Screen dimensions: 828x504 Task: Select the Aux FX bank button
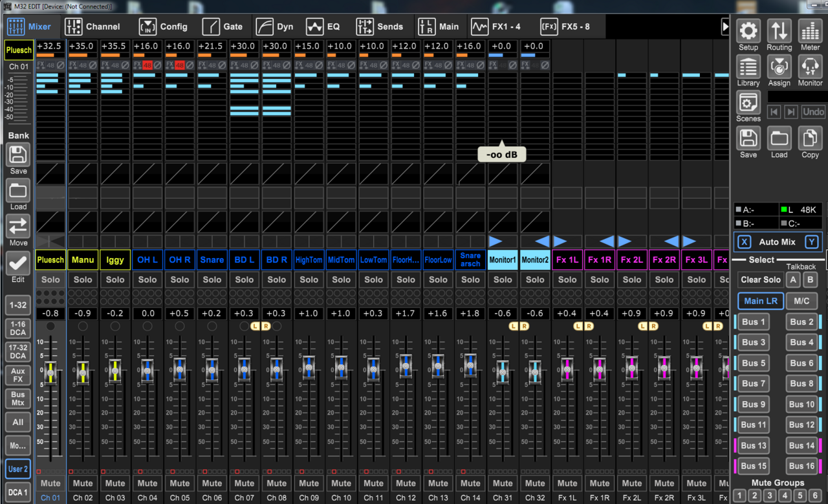click(18, 375)
